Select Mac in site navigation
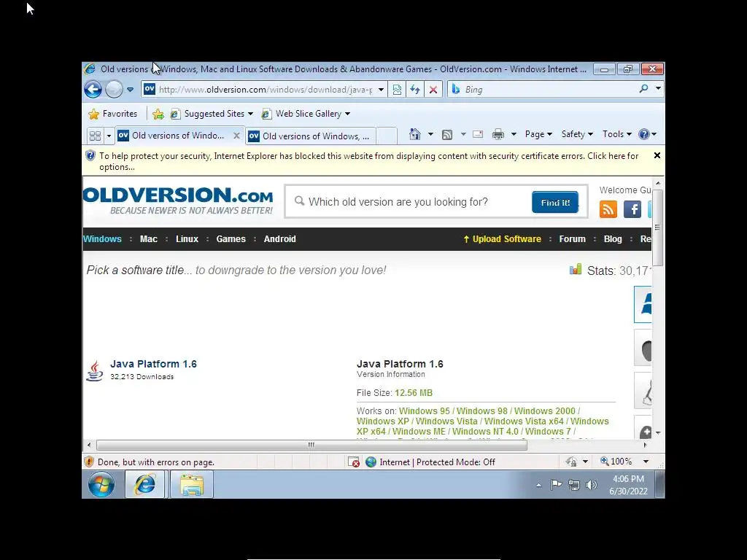The height and width of the screenshot is (560, 747). coord(149,239)
